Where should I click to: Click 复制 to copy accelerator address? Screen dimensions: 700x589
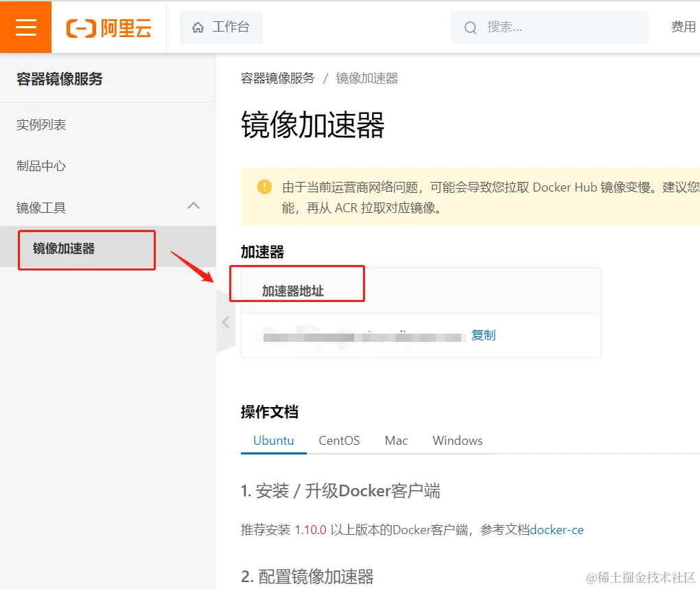click(483, 336)
